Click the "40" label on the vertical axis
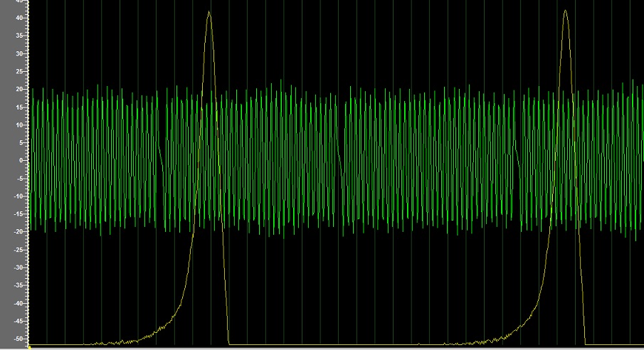 tap(19, 18)
